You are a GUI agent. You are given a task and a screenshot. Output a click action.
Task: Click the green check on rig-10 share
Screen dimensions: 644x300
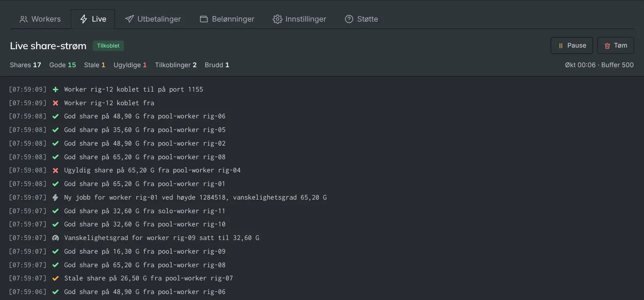[56, 224]
